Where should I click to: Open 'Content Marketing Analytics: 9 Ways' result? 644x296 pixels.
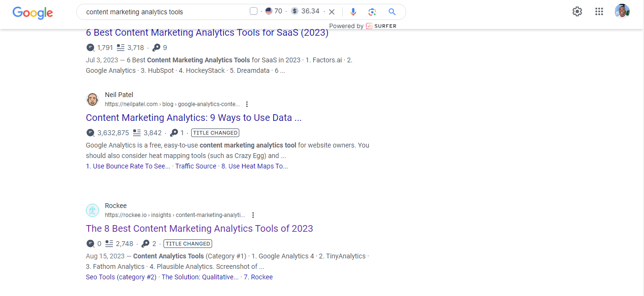click(x=194, y=118)
